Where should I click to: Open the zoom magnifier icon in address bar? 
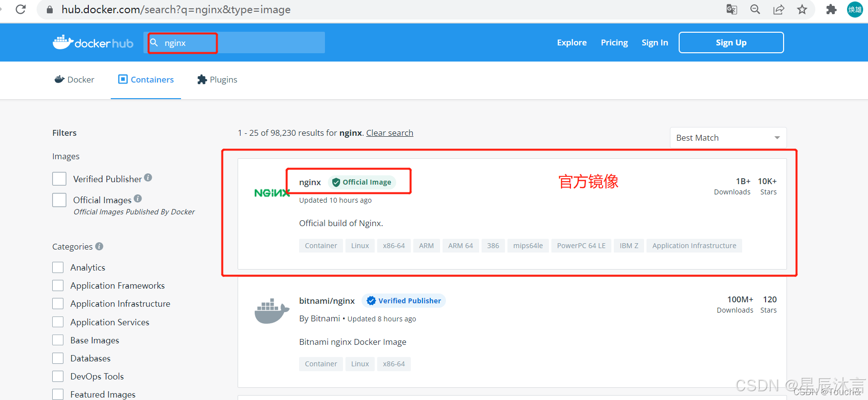click(755, 9)
